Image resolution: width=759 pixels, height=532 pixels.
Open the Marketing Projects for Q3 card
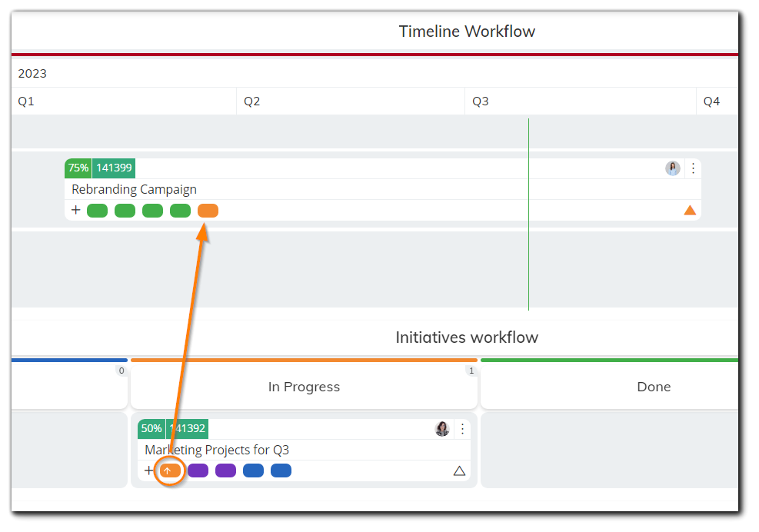coord(216,450)
